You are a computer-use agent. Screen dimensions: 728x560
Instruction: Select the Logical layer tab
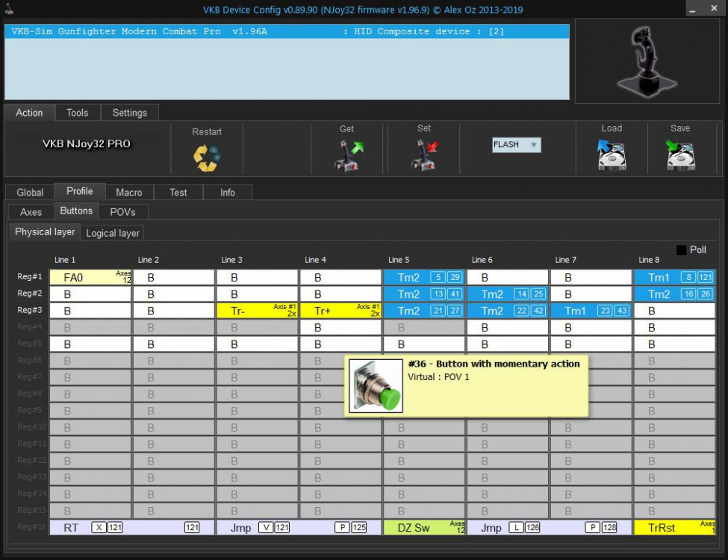[113, 233]
